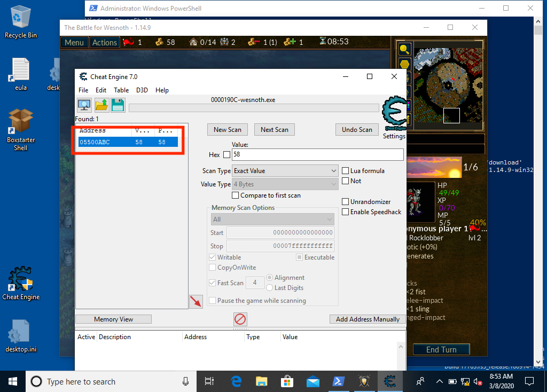The image size is (547, 392).
Task: Open the Help menu in Cheat Engine
Action: tap(162, 90)
